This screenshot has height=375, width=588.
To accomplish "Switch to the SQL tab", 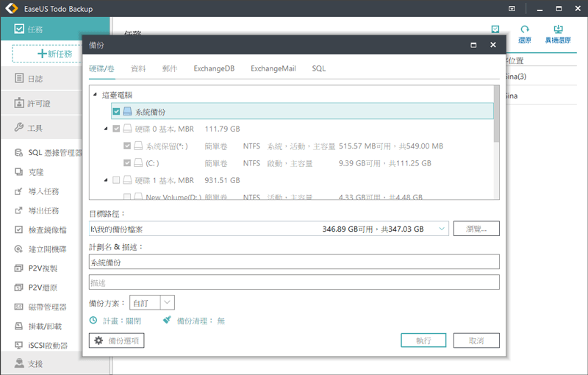I will tap(318, 68).
